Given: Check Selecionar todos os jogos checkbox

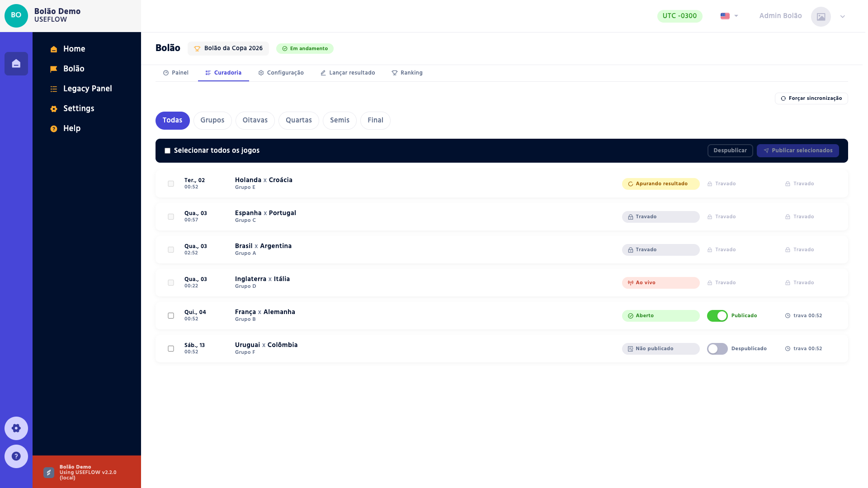Looking at the screenshot, I should [x=167, y=150].
